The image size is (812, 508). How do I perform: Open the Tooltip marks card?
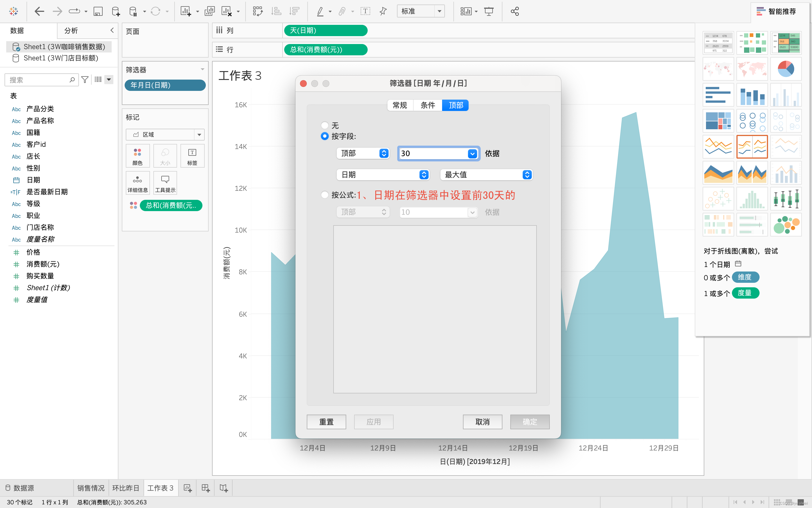point(165,183)
